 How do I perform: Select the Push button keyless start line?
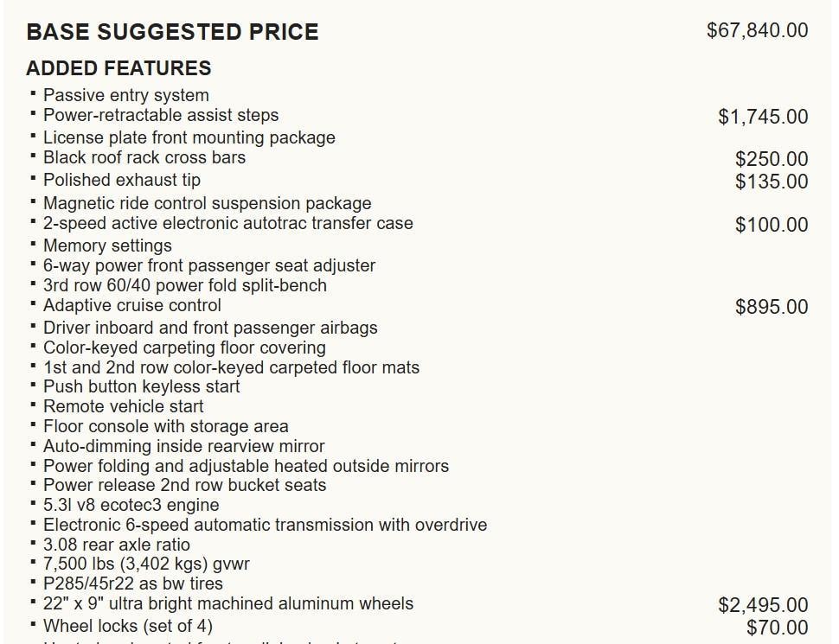(142, 386)
